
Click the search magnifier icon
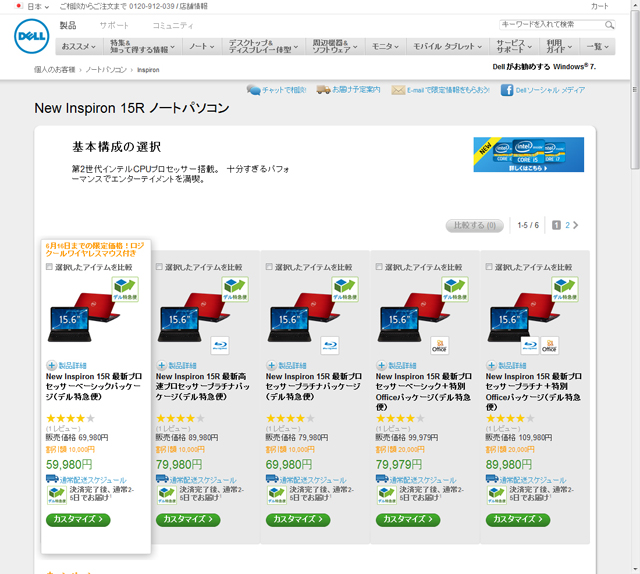click(609, 25)
